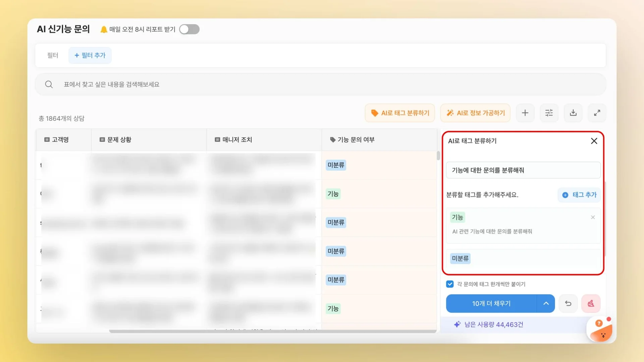Remove the 기능 tag with small x
Viewport: 644px width, 362px height.
pos(593,217)
